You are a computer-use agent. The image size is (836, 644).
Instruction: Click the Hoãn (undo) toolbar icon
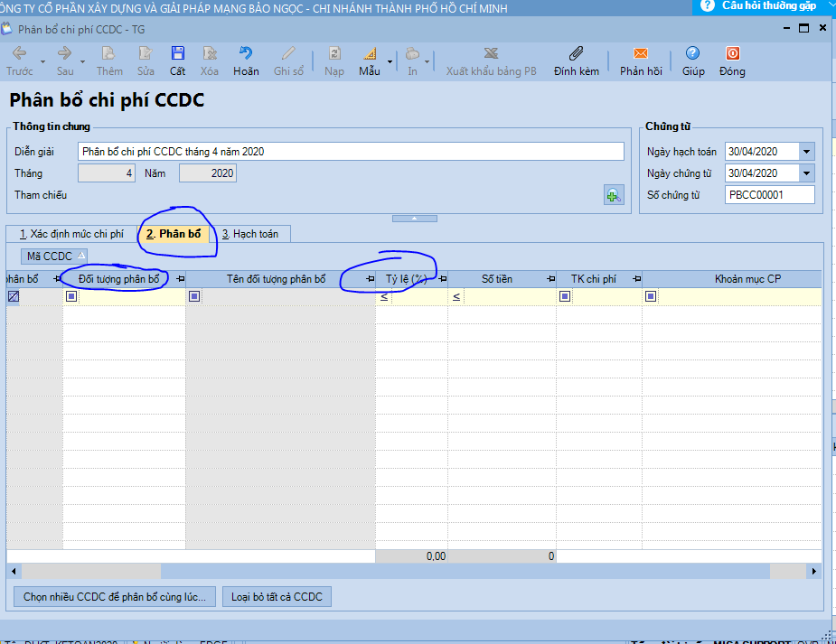(x=245, y=54)
